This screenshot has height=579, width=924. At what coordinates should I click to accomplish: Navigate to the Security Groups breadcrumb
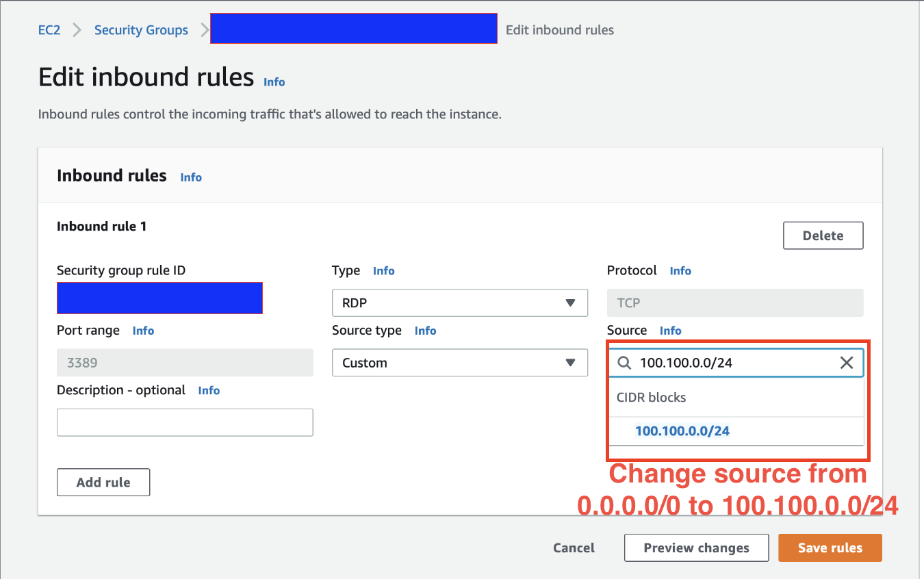click(141, 30)
